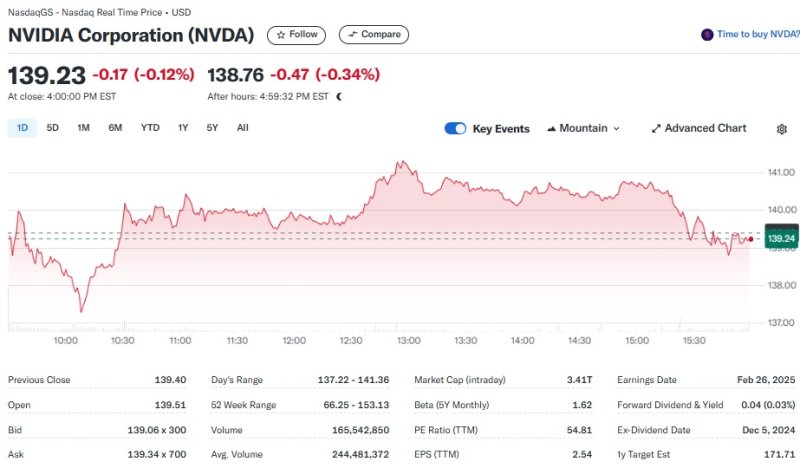
Task: Click Earnings Date Feb 26, 2025
Action: click(x=766, y=380)
